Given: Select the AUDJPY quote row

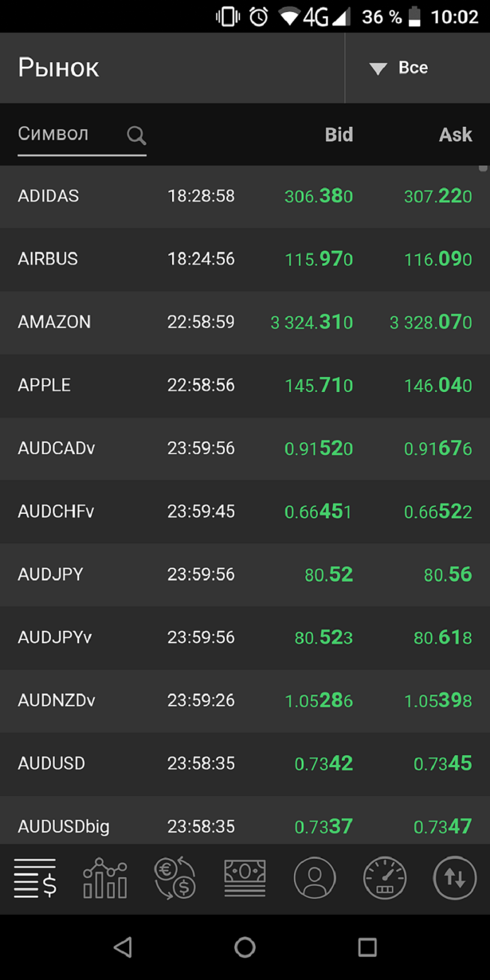Looking at the screenshot, I should pos(245,575).
